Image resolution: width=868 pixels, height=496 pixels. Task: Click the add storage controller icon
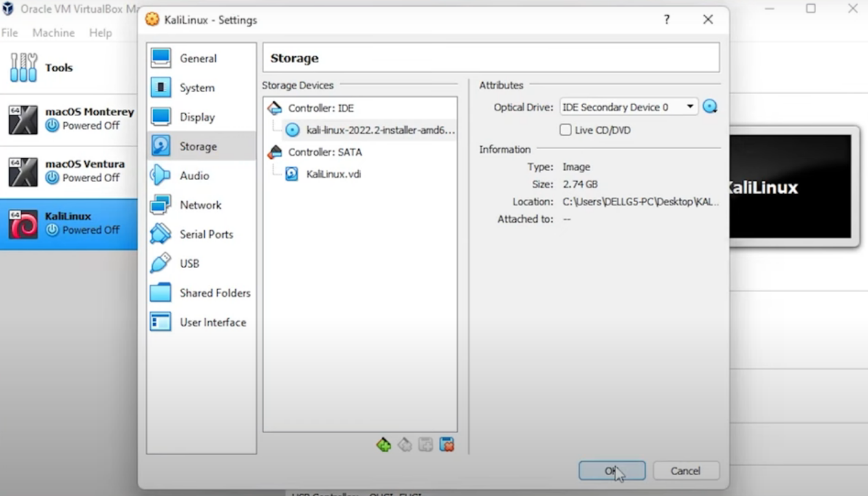pos(384,445)
